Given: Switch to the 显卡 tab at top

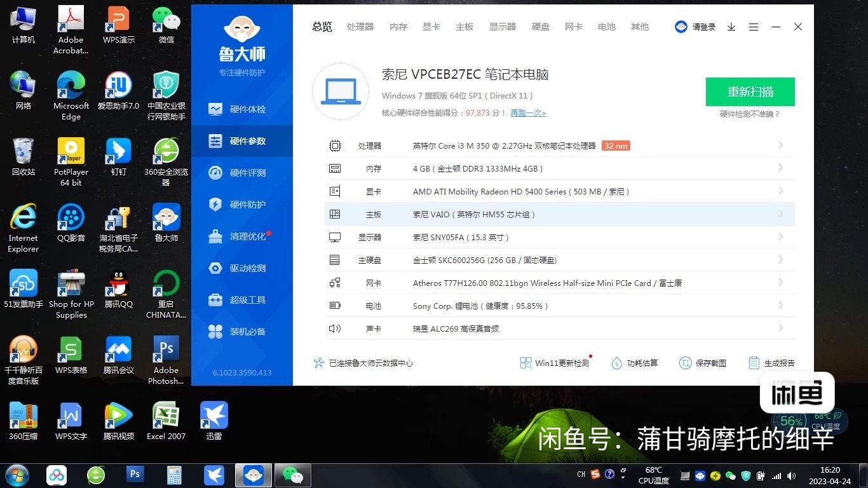Looking at the screenshot, I should [431, 27].
